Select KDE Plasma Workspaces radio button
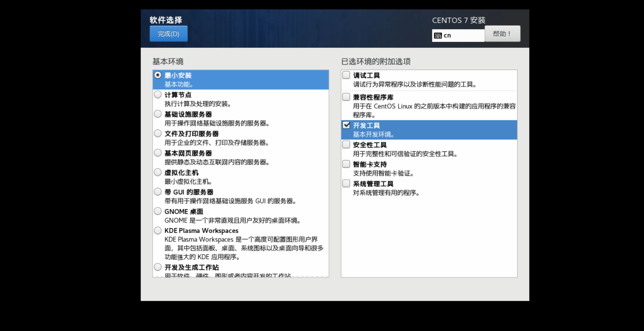 pyautogui.click(x=158, y=230)
